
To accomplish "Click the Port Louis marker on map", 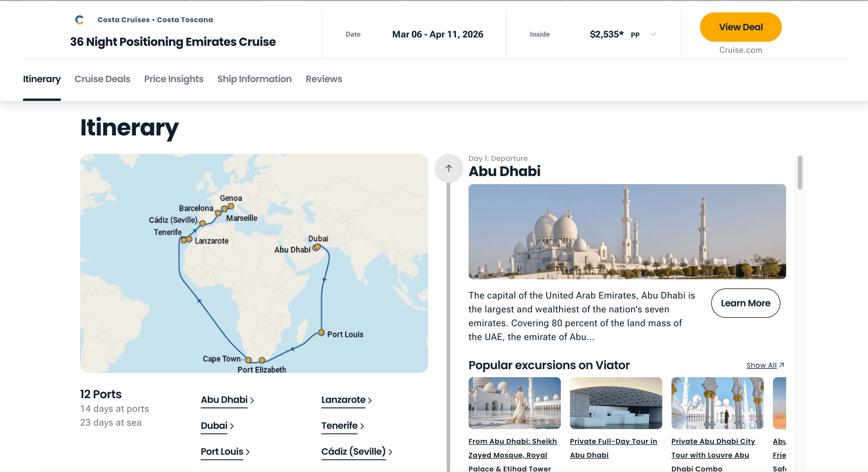I will click(321, 333).
